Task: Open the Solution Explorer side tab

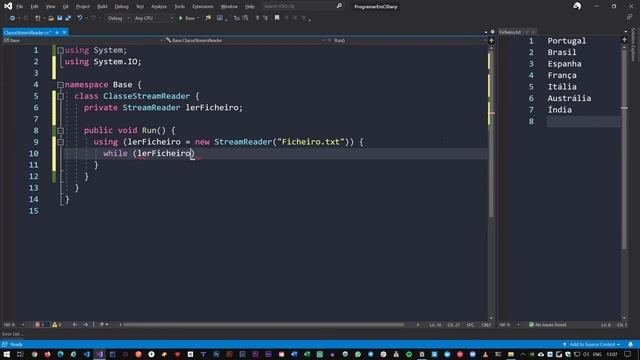Action: [634, 44]
